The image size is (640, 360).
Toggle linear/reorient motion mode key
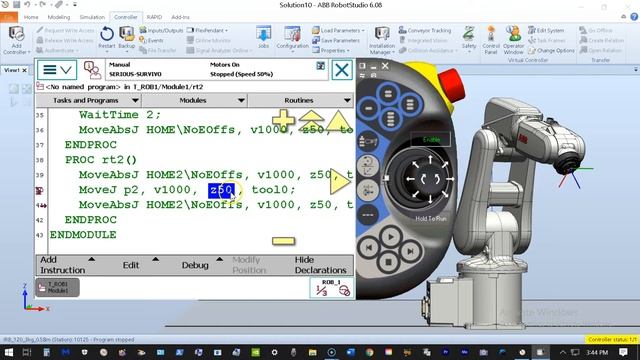[x=368, y=167]
